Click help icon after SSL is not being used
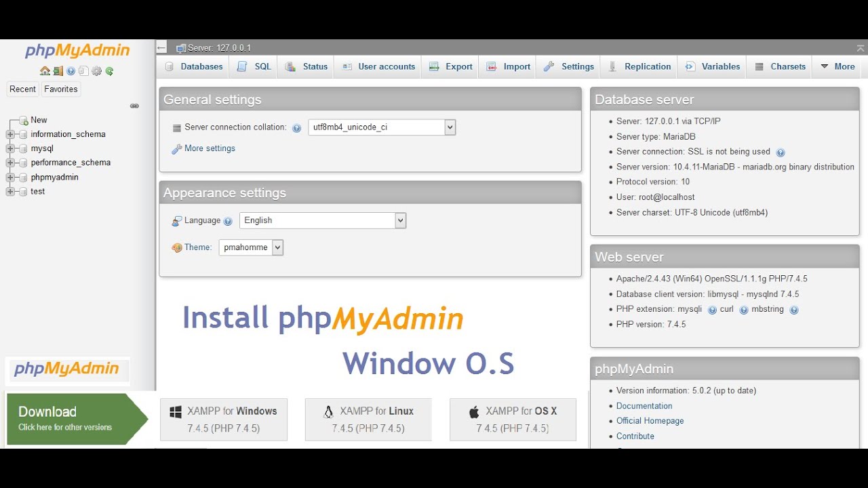The image size is (868, 488). pos(781,152)
